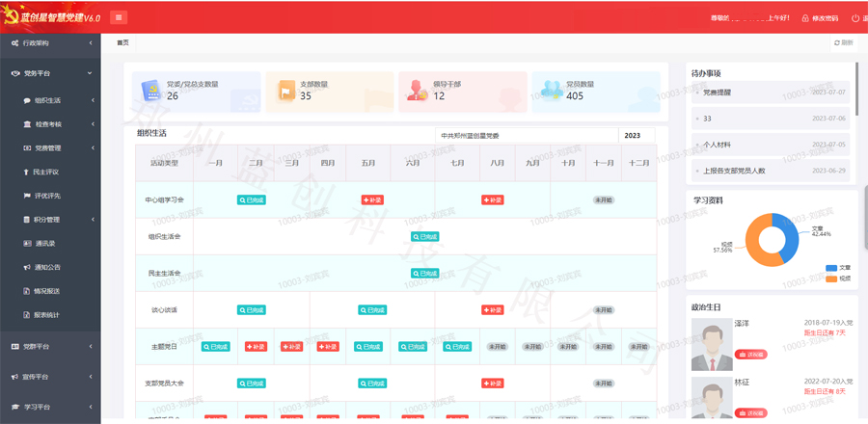Image resolution: width=868 pixels, height=424 pixels.
Task: Expand the 党费管理 submenu chevron
Action: coord(93,148)
